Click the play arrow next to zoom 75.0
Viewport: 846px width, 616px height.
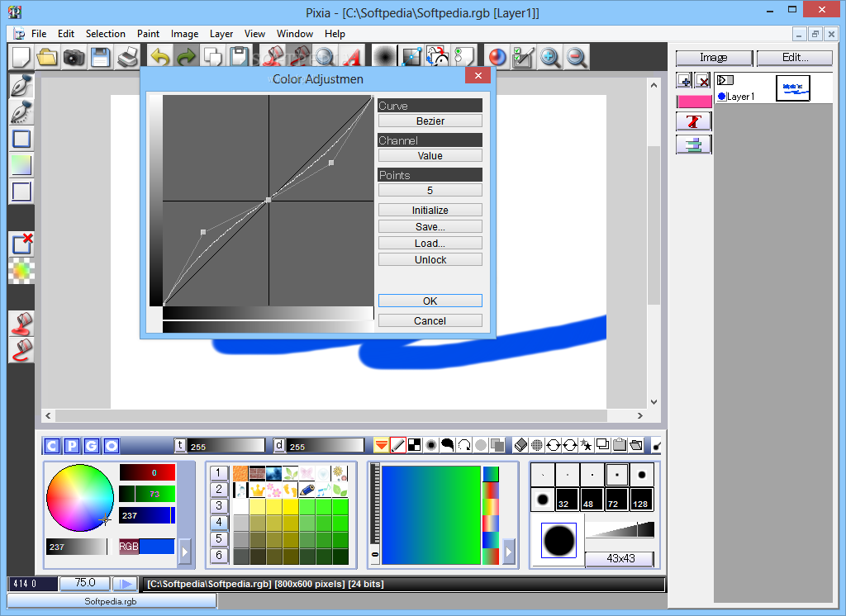(x=126, y=584)
